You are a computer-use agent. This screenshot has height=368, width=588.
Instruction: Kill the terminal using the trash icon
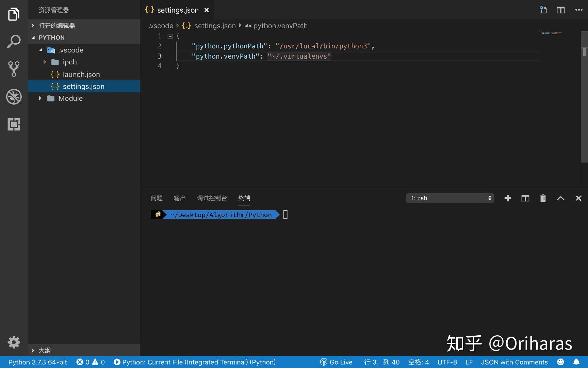point(543,198)
